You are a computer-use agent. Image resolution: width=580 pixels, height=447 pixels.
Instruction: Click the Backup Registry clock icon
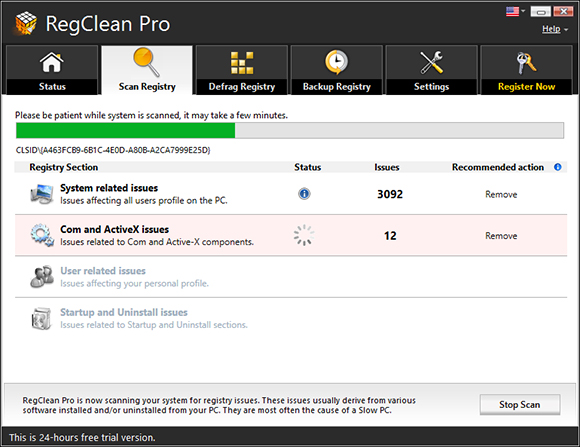click(336, 62)
